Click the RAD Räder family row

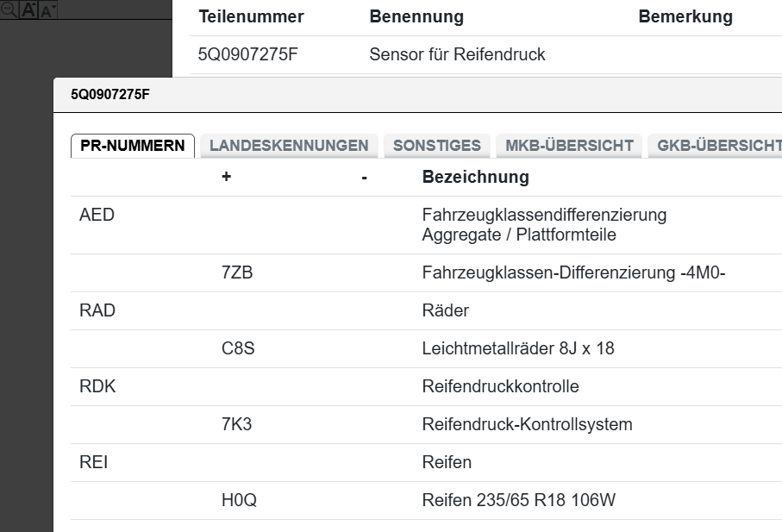97,310
